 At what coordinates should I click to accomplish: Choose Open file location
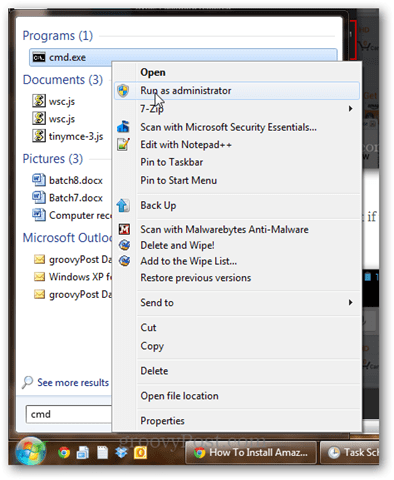[x=237, y=396]
